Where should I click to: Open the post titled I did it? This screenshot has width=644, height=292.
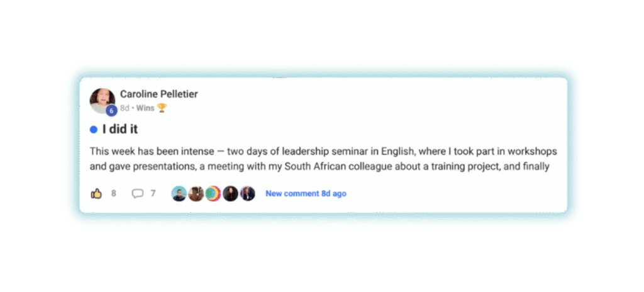[119, 130]
